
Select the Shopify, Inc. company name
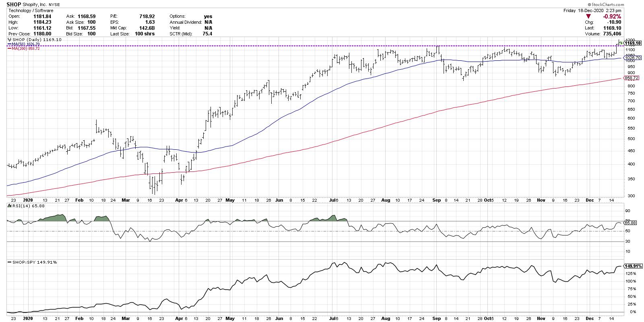tap(35, 4)
